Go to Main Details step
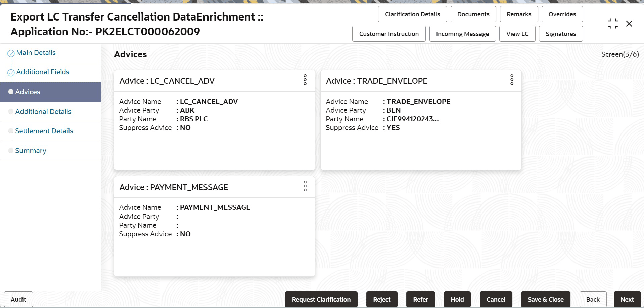Image resolution: width=644 pixels, height=308 pixels. [36, 53]
